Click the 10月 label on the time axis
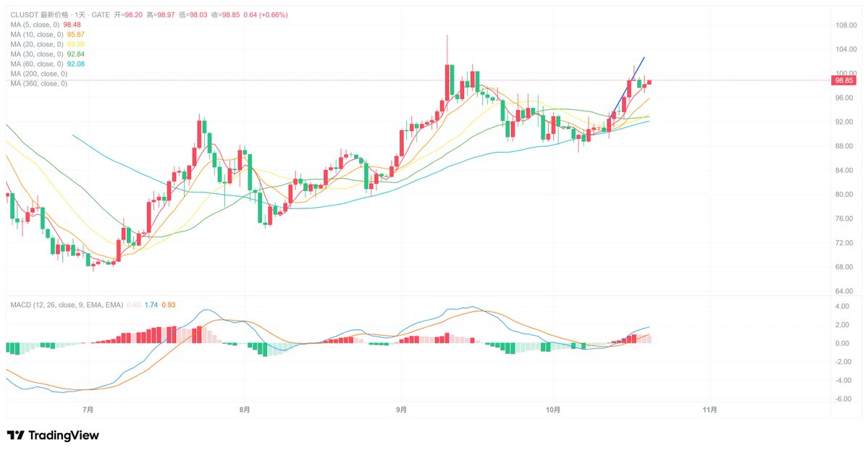This screenshot has height=453, width=868. (553, 410)
